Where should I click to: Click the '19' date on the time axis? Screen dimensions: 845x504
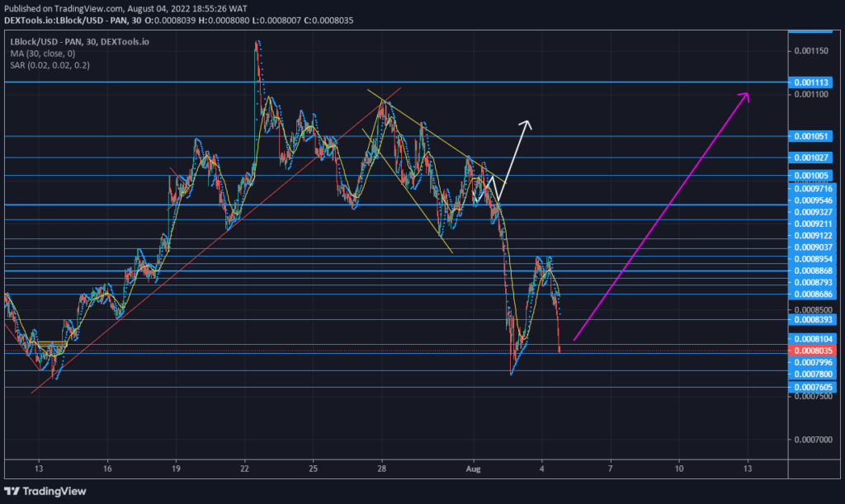coord(177,469)
